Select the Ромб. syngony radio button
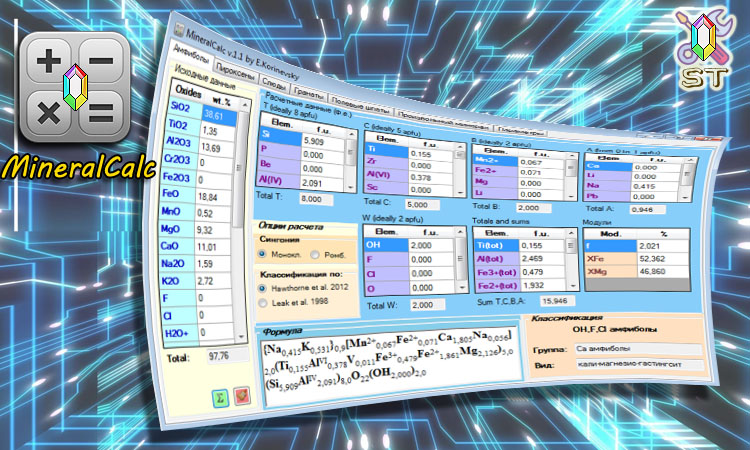The height and width of the screenshot is (450, 750). pyautogui.click(x=314, y=255)
